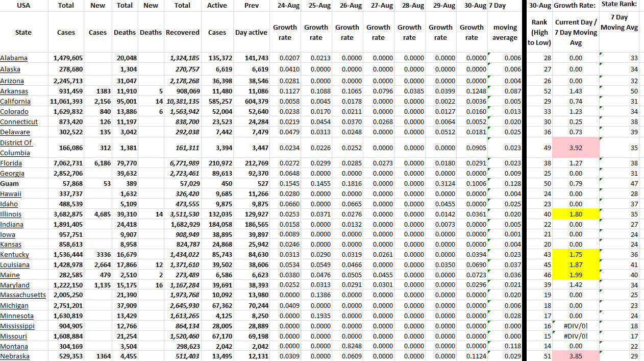Image resolution: width=644 pixels, height=361 pixels.
Task: Open the Kentucky state link
Action: click(15, 255)
